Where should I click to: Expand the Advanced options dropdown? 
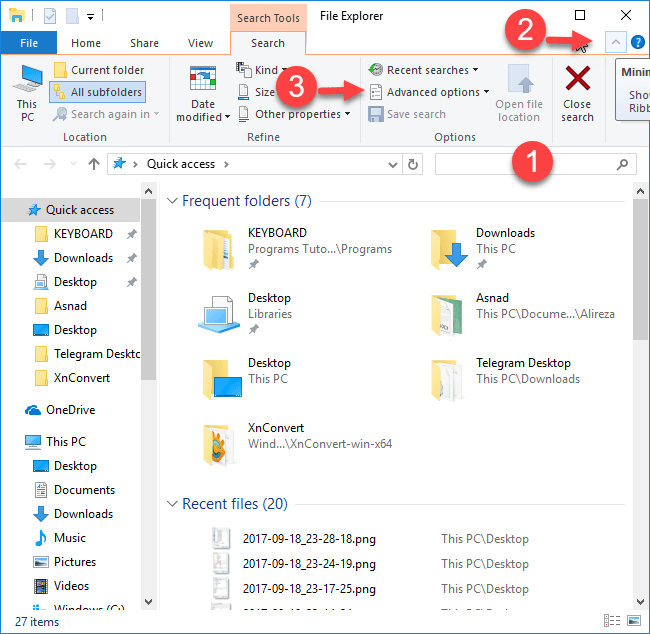pos(430,92)
